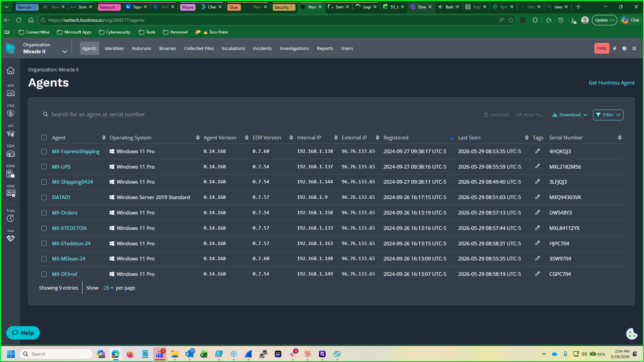
Task: Check the MII-MDean-24 row checkbox
Action: [44, 259]
